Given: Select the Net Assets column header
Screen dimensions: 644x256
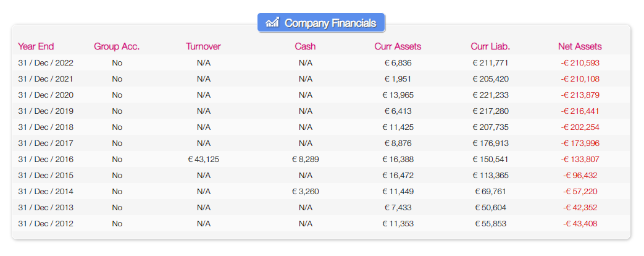Looking at the screenshot, I should tap(580, 46).
